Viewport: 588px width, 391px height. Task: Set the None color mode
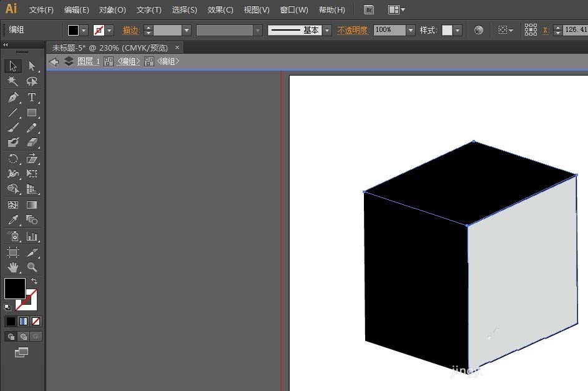[x=36, y=322]
